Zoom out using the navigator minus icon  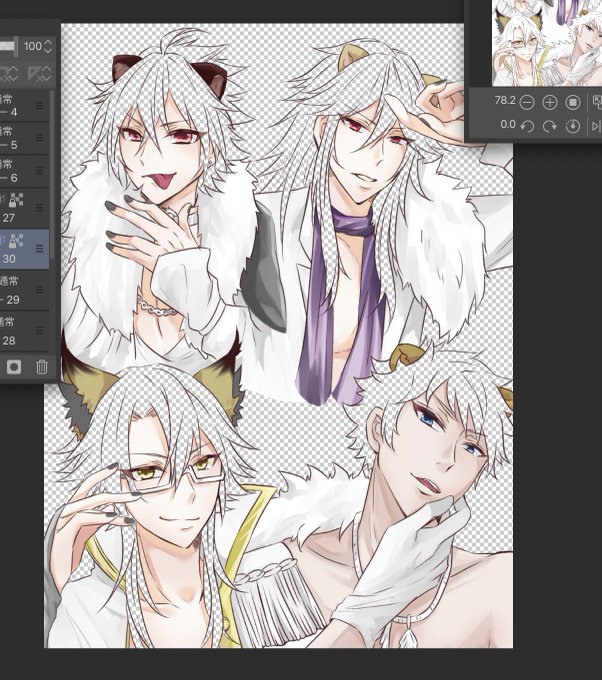point(527,103)
